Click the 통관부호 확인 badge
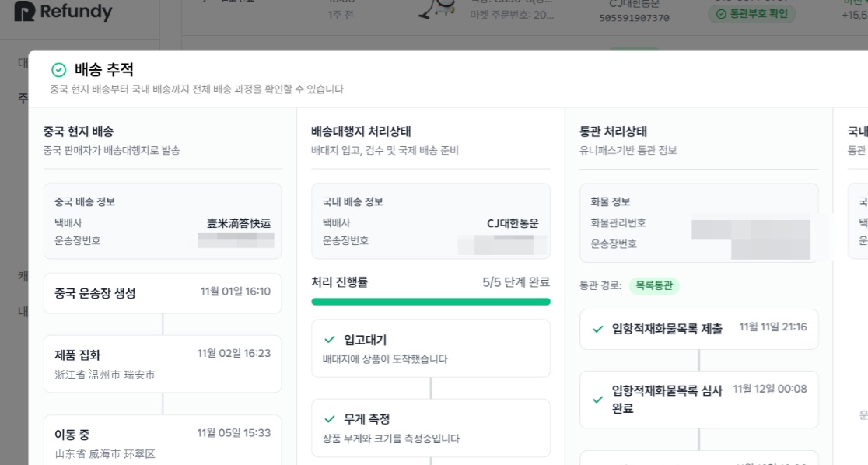 coord(752,14)
